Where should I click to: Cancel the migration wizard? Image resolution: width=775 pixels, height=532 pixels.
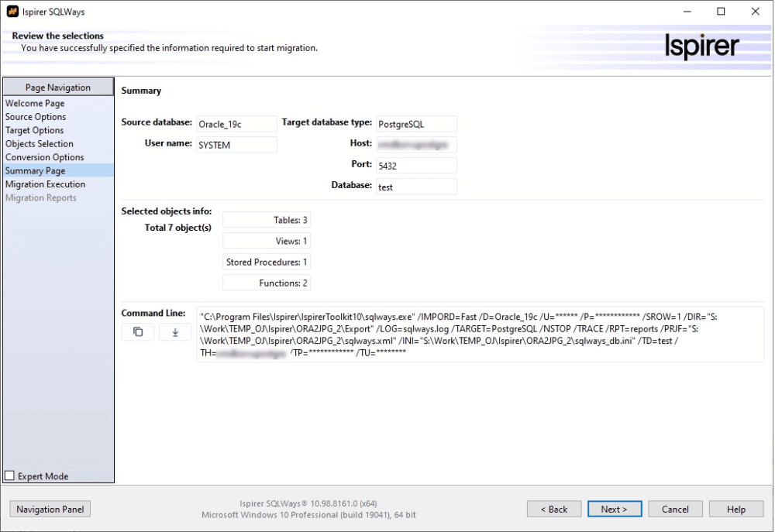tap(675, 509)
